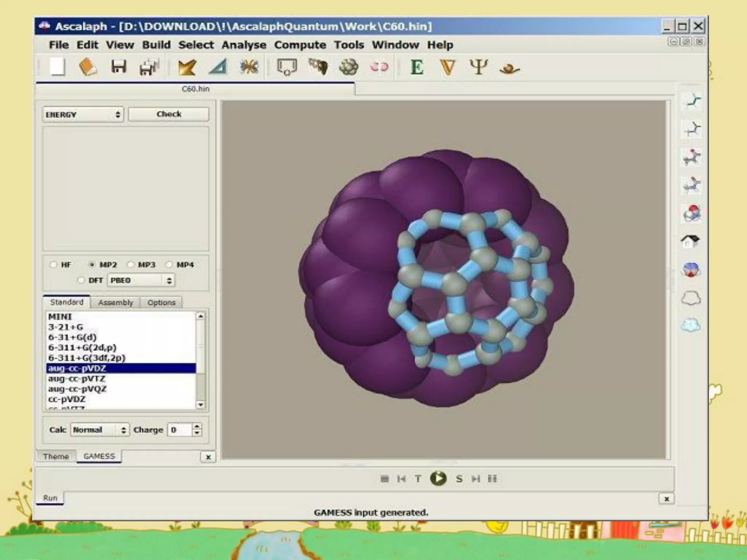747x560 pixels.
Task: Select the MP3 method radio button
Action: (131, 264)
